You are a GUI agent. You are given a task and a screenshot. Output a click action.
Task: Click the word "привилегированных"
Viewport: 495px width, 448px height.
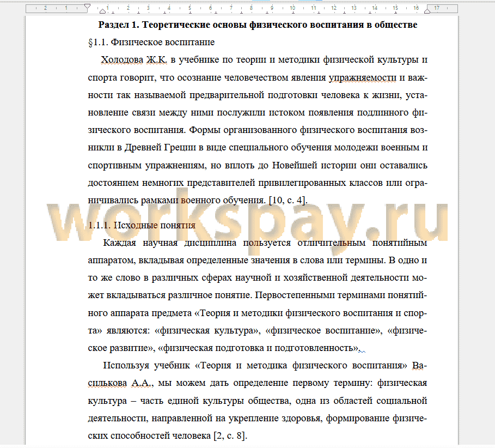click(302, 183)
